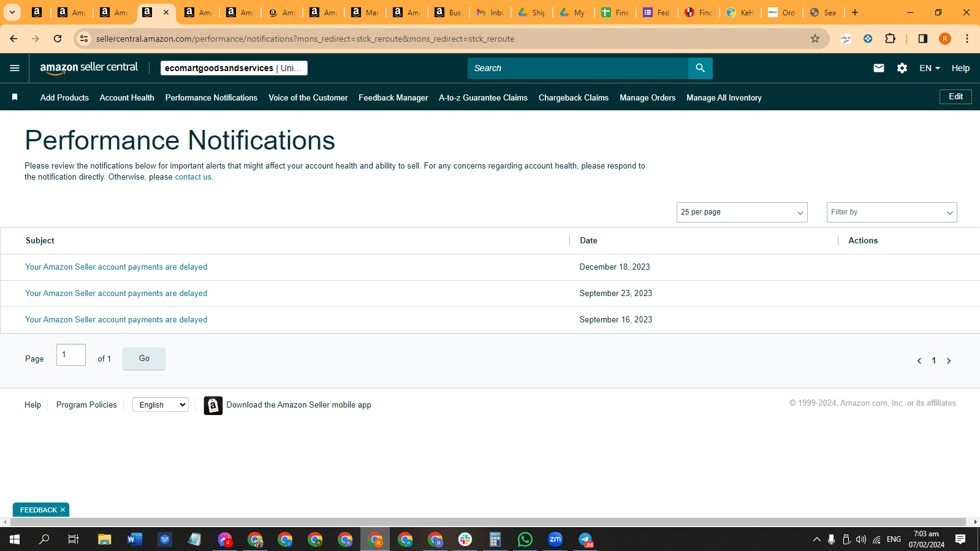Follow the contact us link

tap(193, 177)
